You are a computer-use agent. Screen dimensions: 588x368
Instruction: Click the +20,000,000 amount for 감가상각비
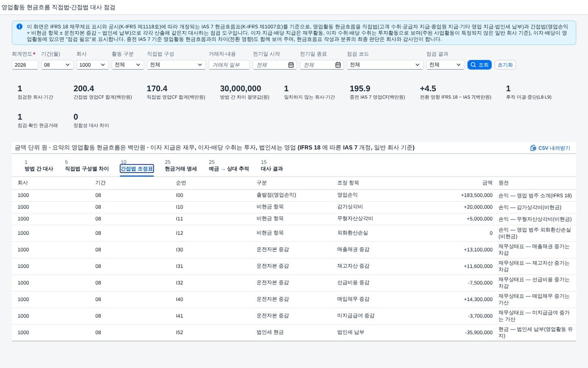pyautogui.click(x=478, y=207)
